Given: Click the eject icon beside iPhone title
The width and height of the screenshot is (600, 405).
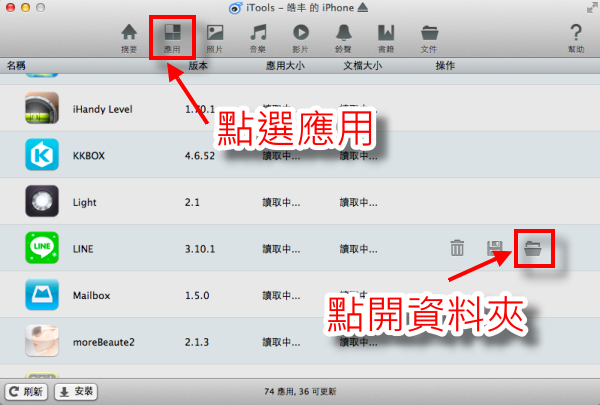Looking at the screenshot, I should (x=363, y=7).
